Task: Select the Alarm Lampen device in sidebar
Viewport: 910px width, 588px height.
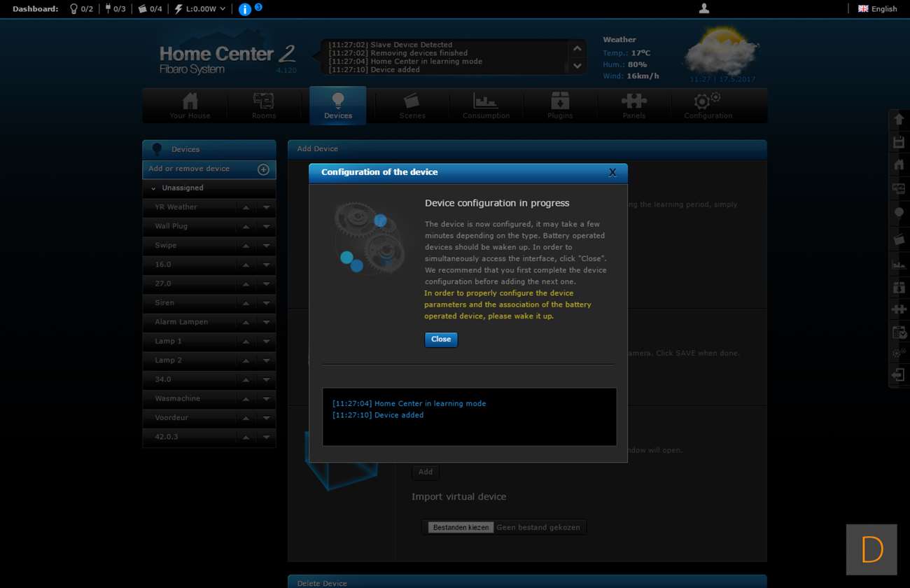Action: [181, 322]
